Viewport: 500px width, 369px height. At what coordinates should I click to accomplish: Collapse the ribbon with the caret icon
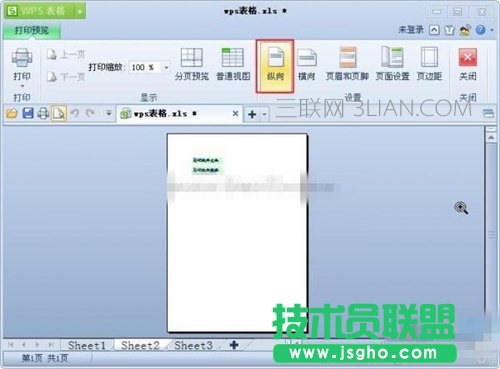pos(434,30)
